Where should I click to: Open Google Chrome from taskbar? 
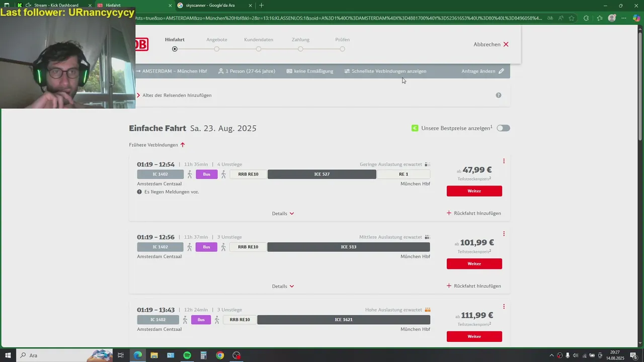click(220, 355)
